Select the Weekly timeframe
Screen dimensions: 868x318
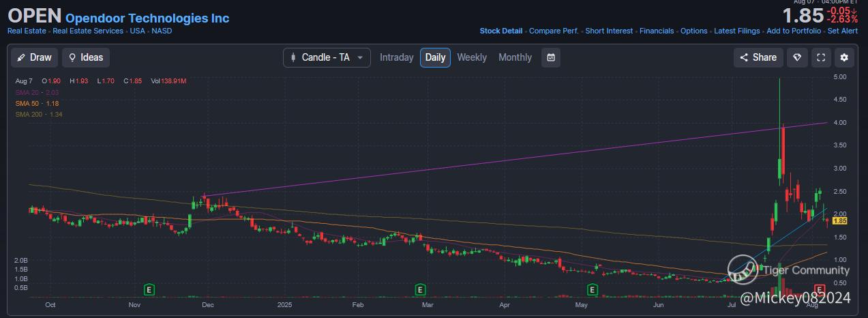[x=472, y=57]
